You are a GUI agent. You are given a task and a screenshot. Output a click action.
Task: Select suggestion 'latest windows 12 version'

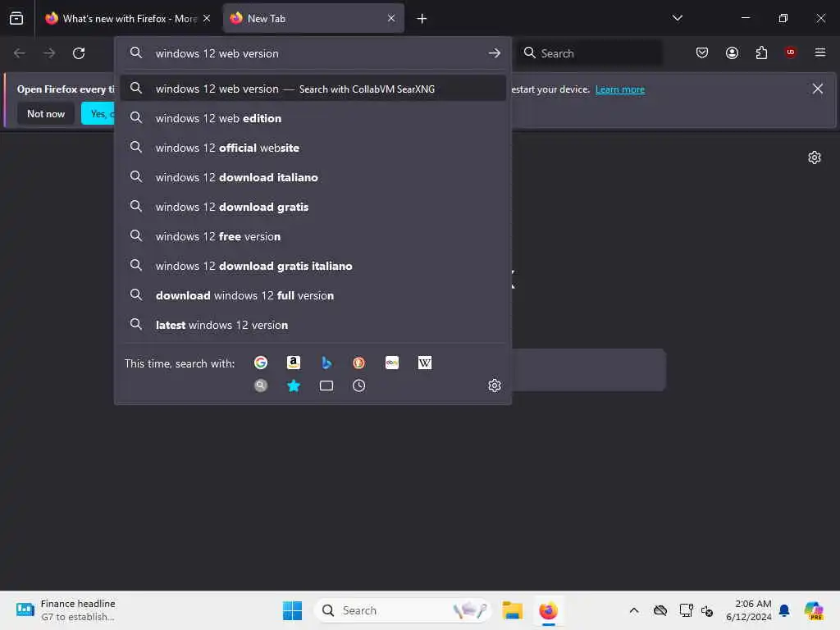pos(313,325)
